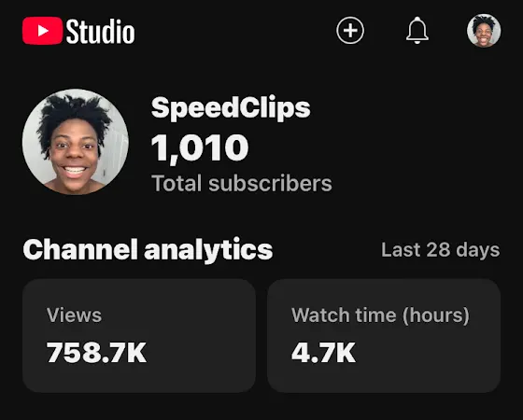Screen dimensions: 523x420
Task: Tap the YouTube play logo icon
Action: (42, 31)
